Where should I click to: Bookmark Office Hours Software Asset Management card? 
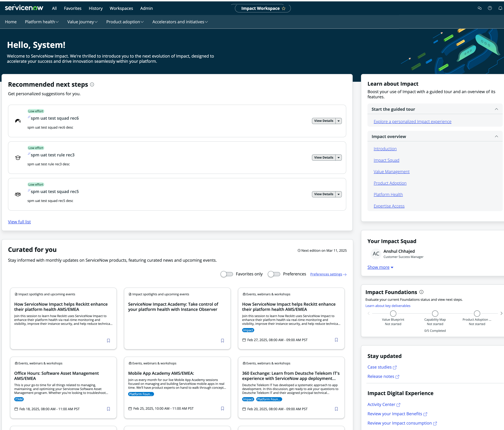pyautogui.click(x=108, y=409)
